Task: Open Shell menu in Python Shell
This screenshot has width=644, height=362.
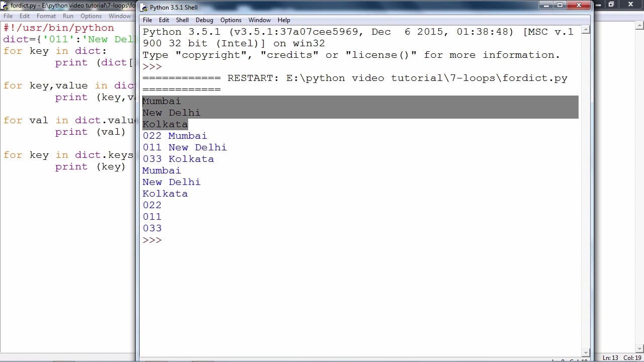Action: tap(182, 20)
